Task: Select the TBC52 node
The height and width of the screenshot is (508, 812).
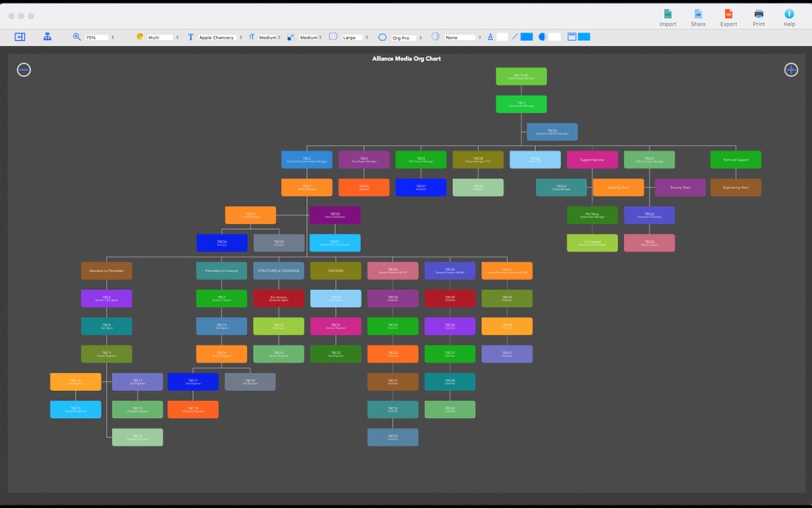Action: click(x=552, y=132)
